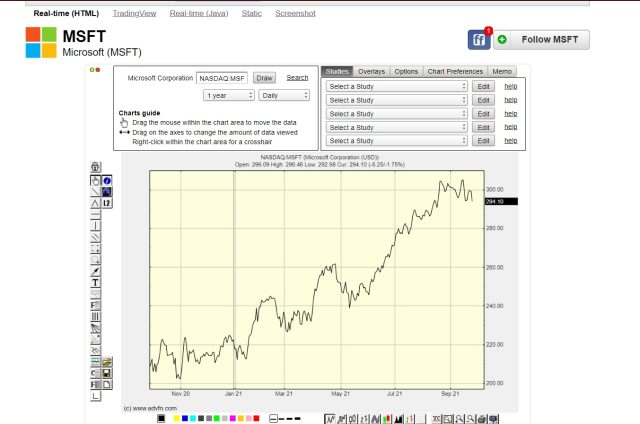Click the Draw button
640x424 pixels.
264,78
